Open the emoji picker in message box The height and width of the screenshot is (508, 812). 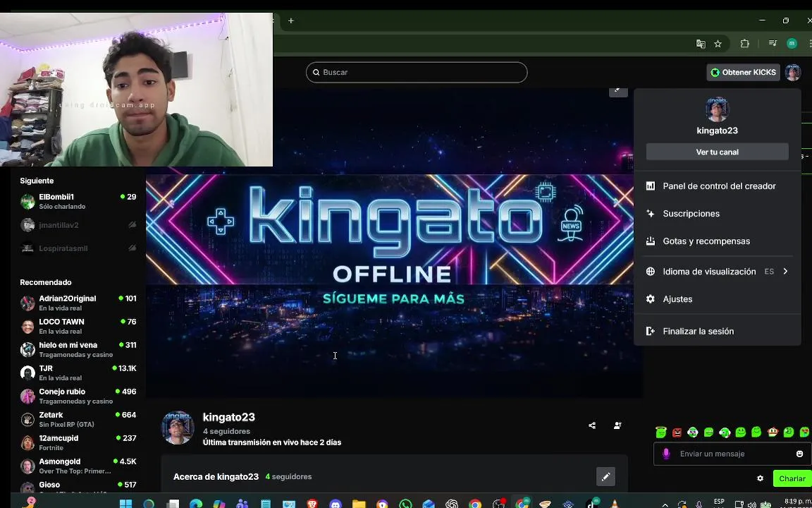click(x=799, y=454)
